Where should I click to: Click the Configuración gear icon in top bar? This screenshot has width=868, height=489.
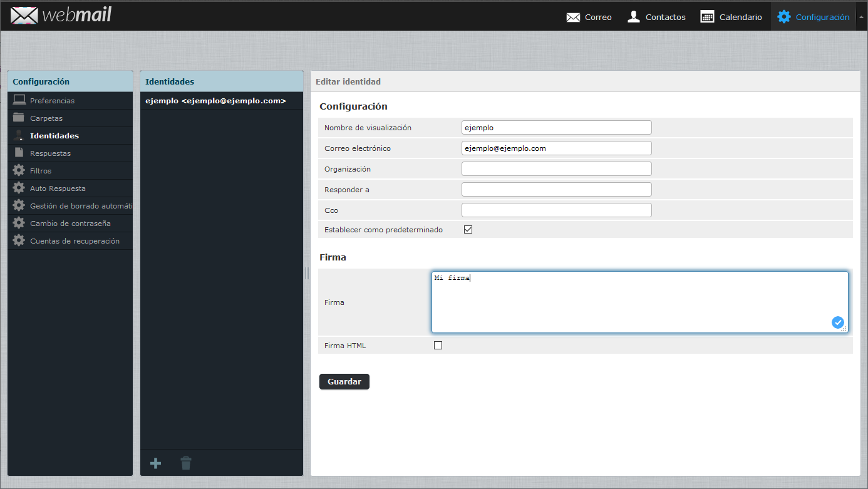coord(784,17)
